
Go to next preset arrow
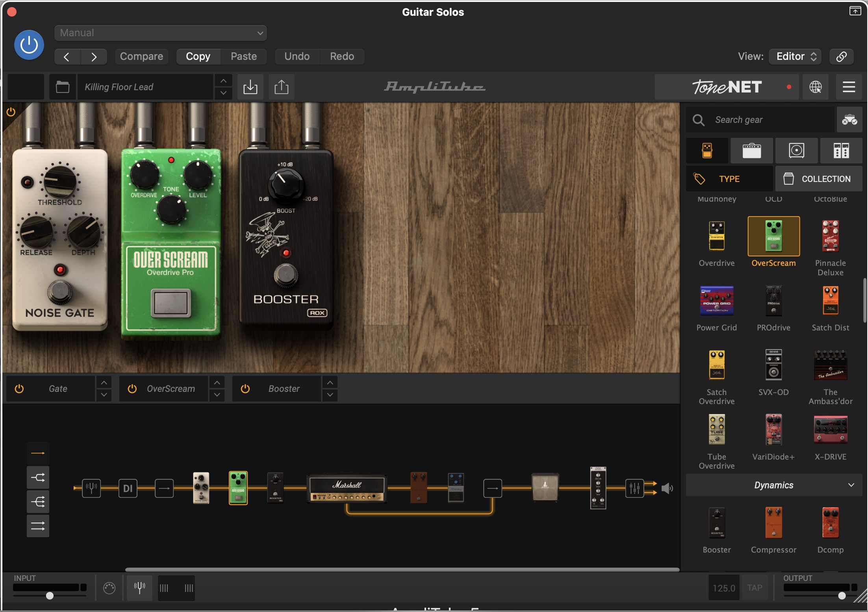[94, 57]
